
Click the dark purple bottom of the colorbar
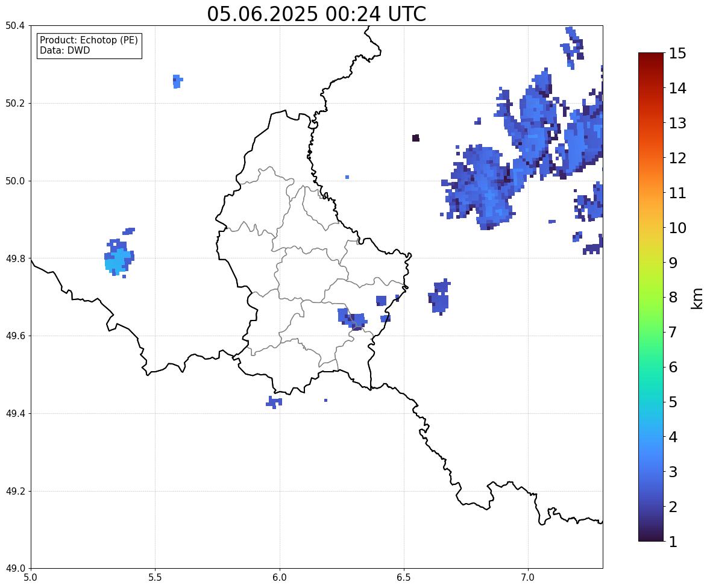coord(651,534)
